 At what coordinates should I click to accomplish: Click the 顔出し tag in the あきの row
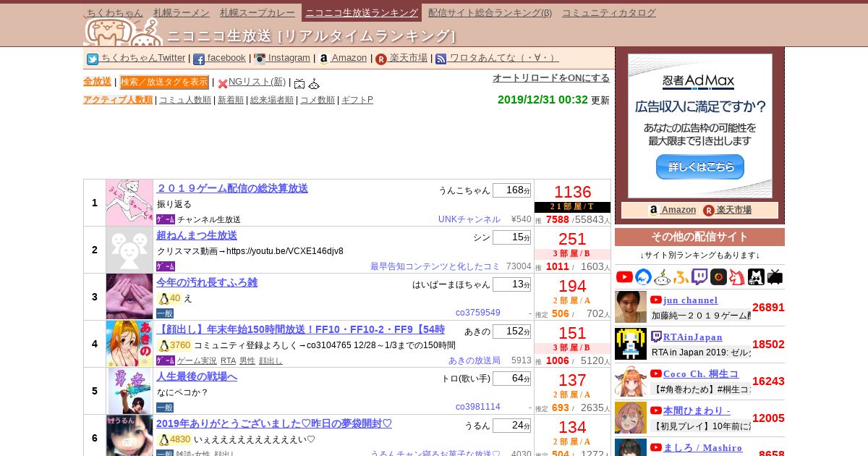(x=271, y=360)
